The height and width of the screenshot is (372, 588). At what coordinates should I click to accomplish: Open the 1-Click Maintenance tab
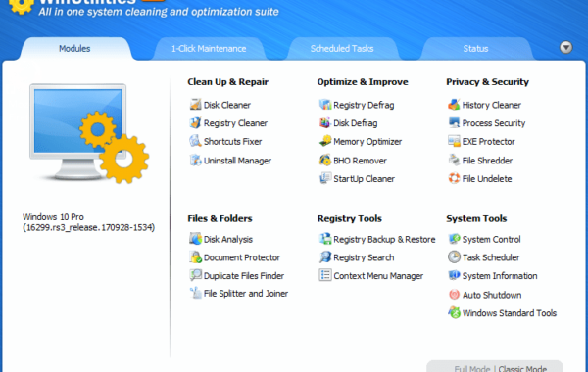(209, 49)
